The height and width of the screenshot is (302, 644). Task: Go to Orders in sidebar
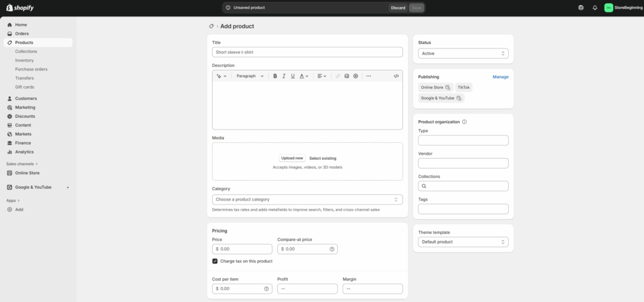click(22, 33)
